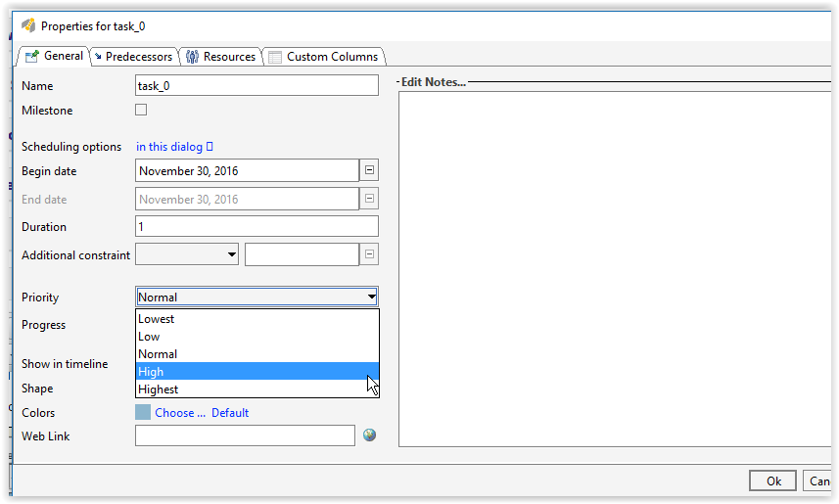Switch to the Predecessors tab
Viewport: 839px width, 504px height.
[x=133, y=57]
